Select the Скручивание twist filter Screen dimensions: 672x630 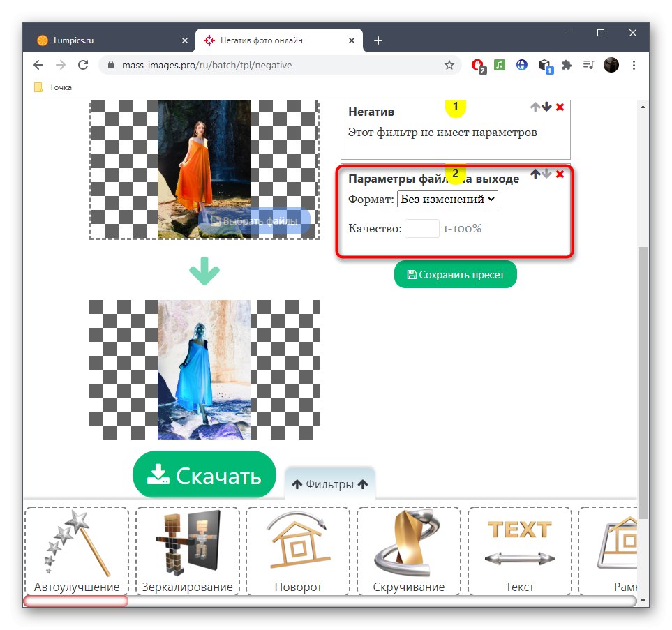click(x=408, y=550)
